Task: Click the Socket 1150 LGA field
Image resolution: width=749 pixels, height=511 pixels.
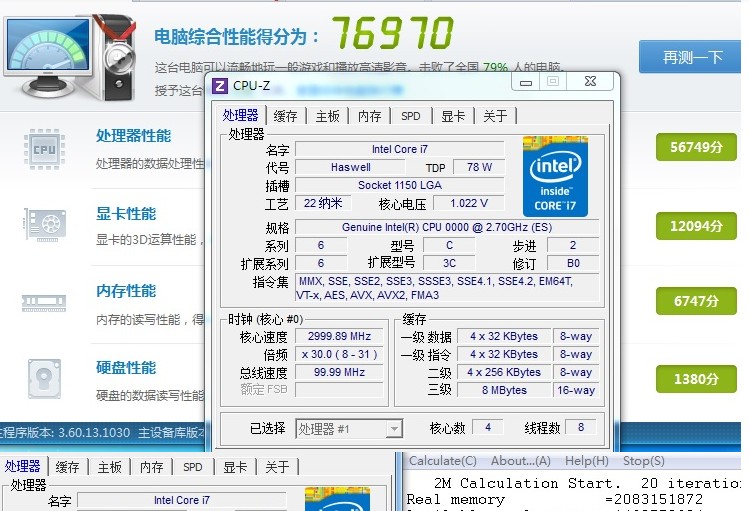Action: (x=400, y=185)
